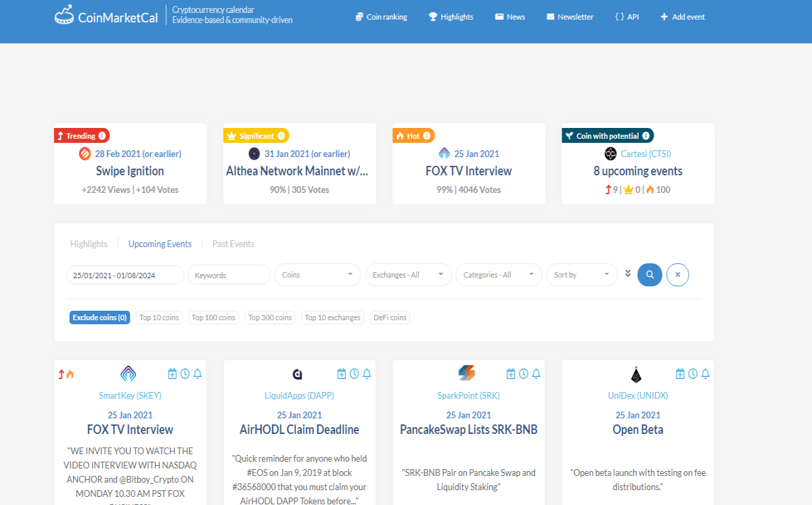Click the info icon on Hot badge
Viewport: 812px width, 505px height.
point(427,136)
